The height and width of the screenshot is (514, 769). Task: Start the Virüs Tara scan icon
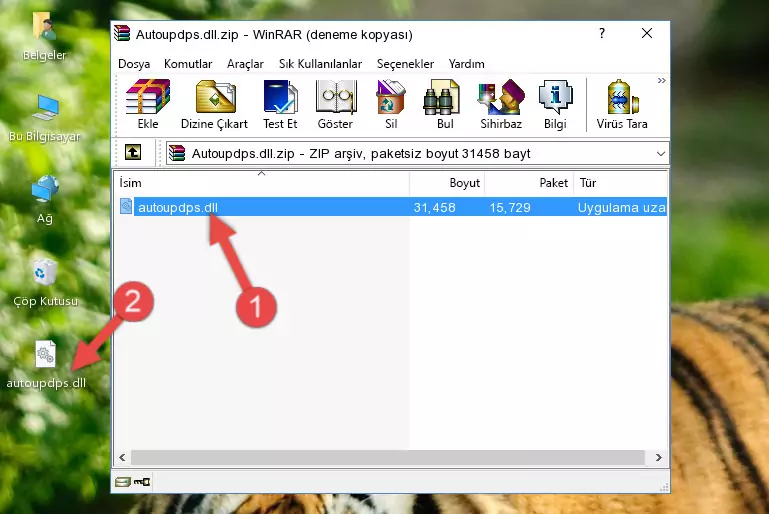click(622, 97)
